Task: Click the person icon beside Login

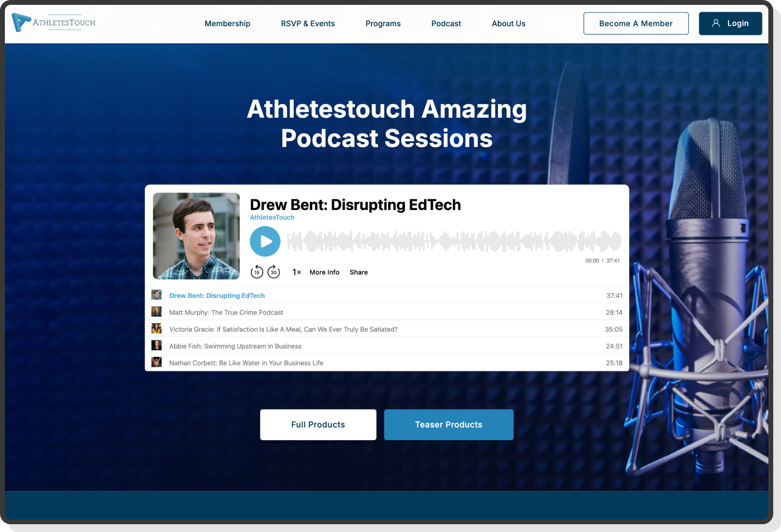Action: click(716, 23)
